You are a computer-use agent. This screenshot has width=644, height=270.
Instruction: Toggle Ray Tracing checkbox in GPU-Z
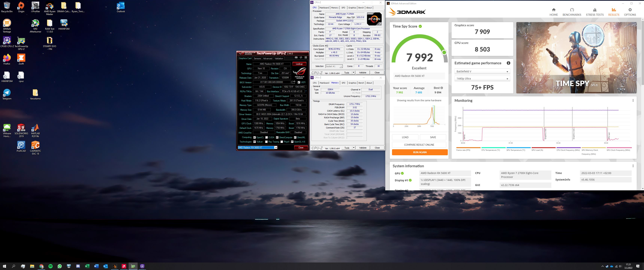tap(267, 142)
